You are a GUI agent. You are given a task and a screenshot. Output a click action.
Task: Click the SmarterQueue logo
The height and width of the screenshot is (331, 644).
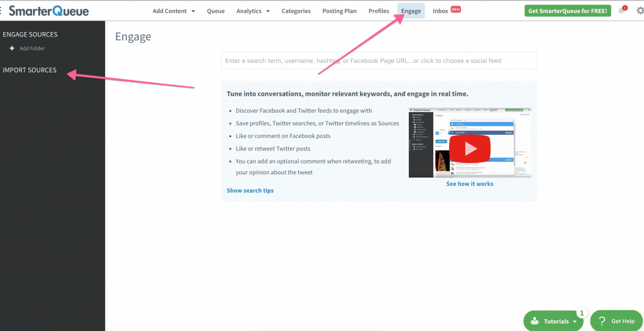click(x=48, y=11)
